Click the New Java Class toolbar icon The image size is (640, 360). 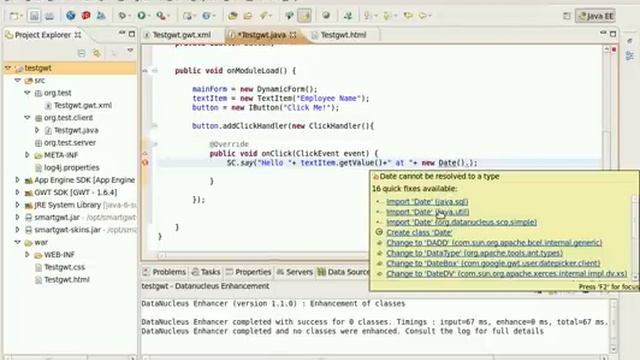[x=207, y=16]
